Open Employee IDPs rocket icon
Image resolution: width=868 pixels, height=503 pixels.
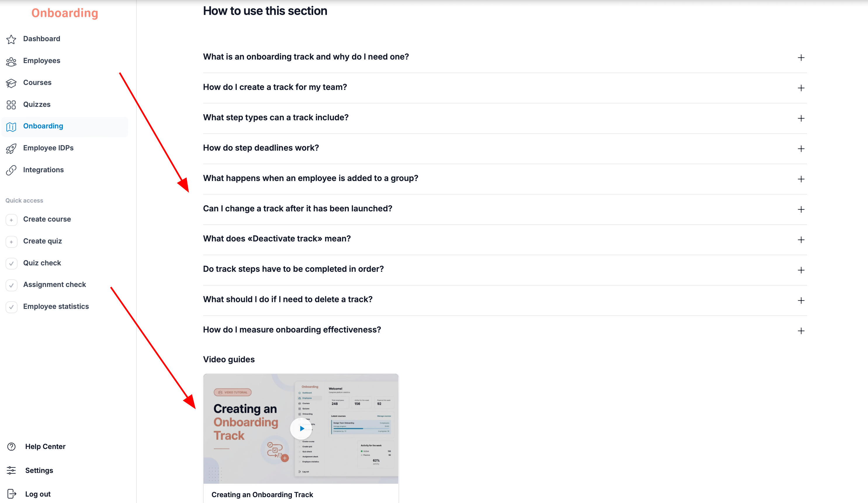click(x=11, y=148)
